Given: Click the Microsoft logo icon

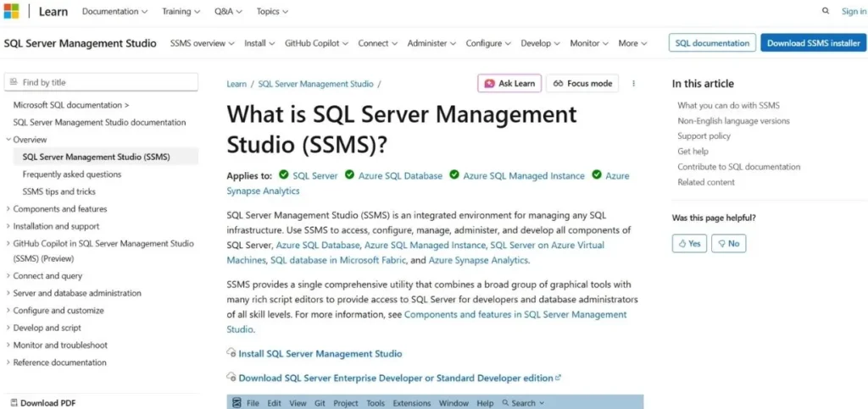Looking at the screenshot, I should pos(11,11).
